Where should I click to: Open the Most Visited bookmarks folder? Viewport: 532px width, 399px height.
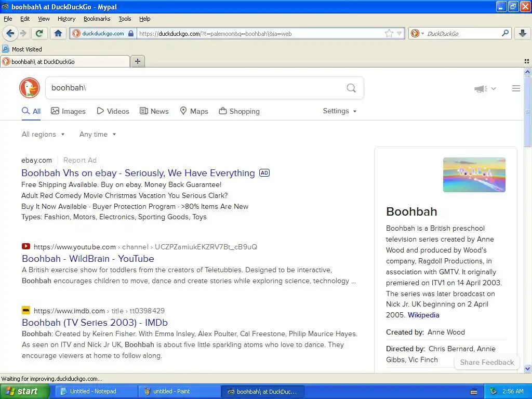tap(22, 49)
